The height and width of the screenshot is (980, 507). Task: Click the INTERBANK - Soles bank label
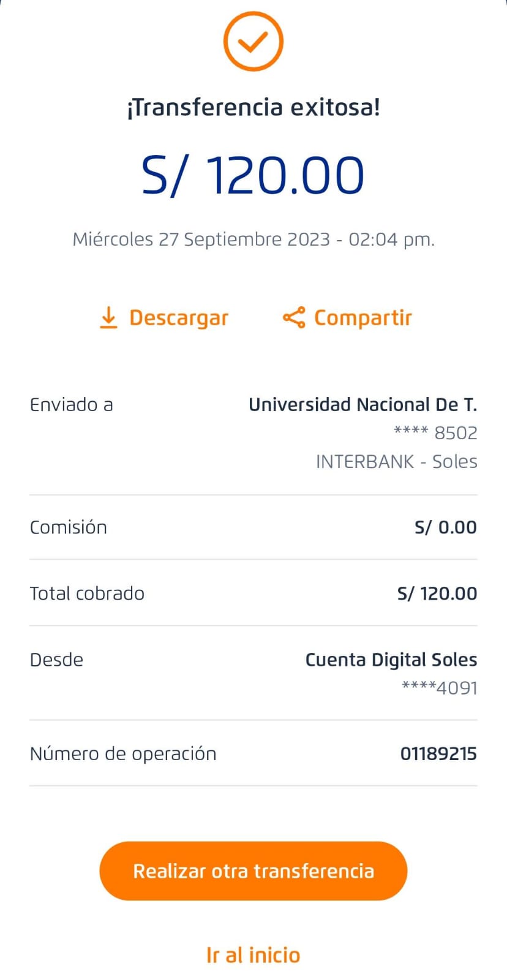pyautogui.click(x=396, y=461)
